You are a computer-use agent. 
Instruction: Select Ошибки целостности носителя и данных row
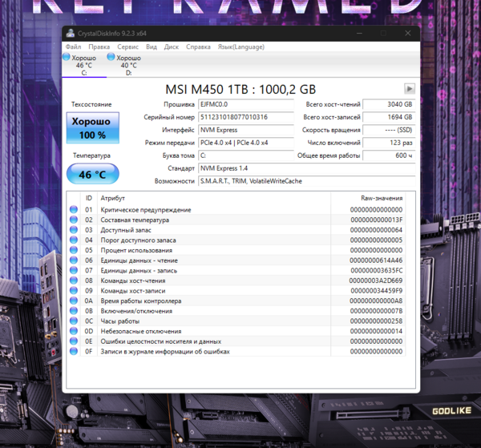click(x=161, y=341)
